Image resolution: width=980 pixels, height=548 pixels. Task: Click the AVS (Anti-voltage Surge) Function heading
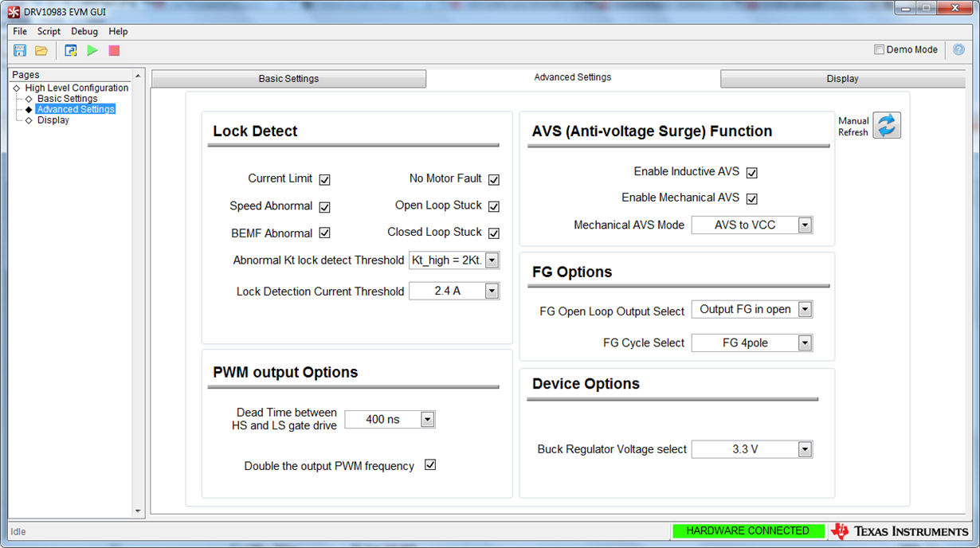tap(652, 131)
